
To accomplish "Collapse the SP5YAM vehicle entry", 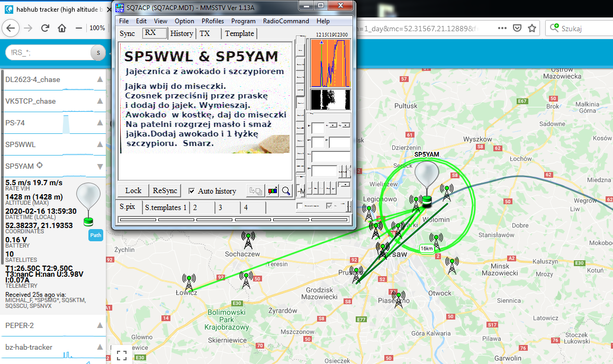I will point(100,166).
